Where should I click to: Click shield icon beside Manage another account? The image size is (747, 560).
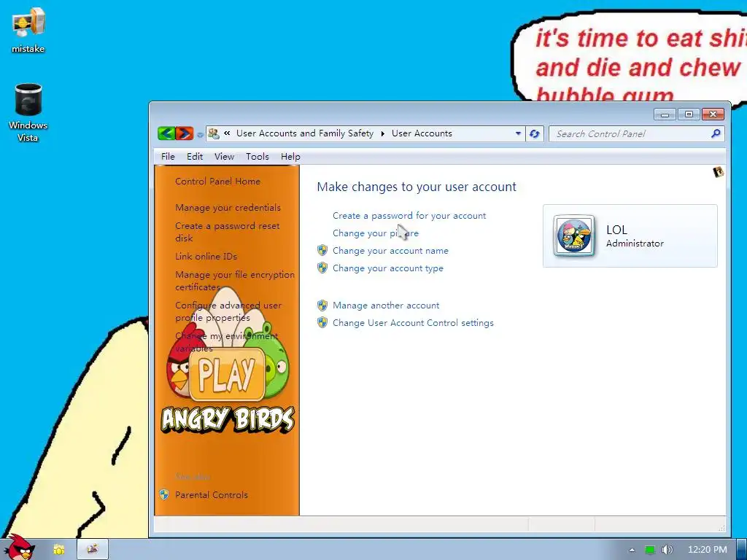point(322,306)
